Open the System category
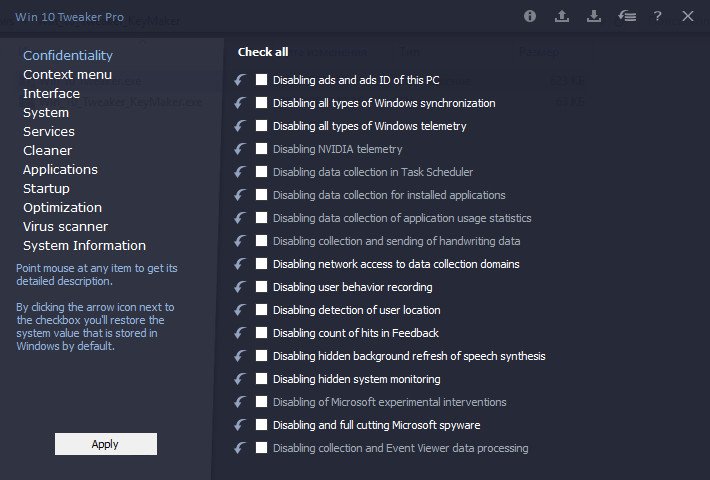Screen dimensions: 710x480 pos(46,112)
